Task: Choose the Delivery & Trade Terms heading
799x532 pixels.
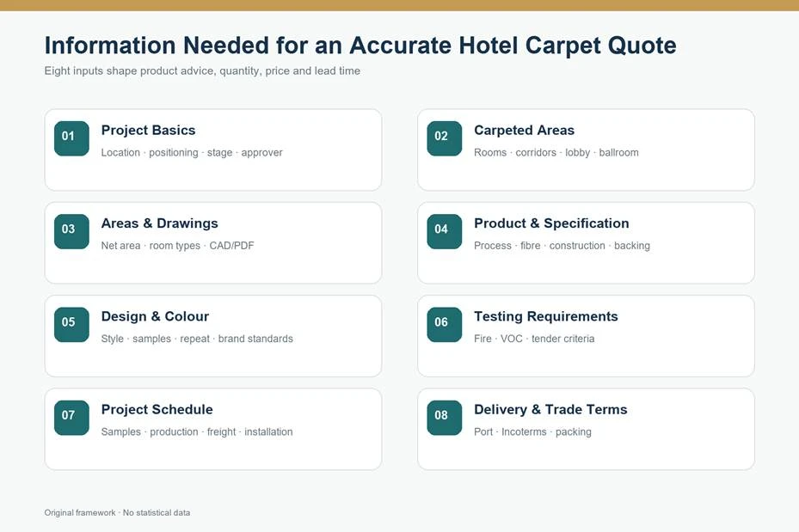Action: (x=550, y=410)
